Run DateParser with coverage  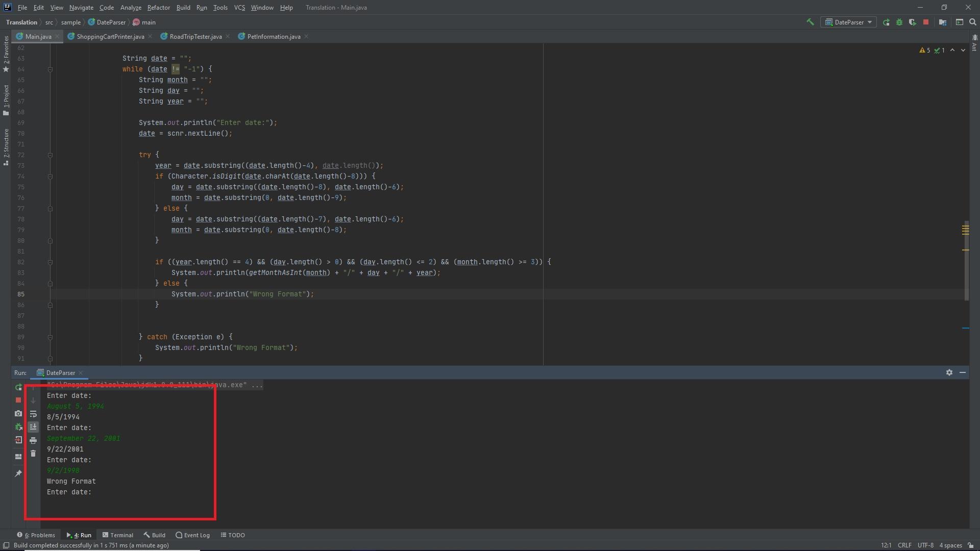pyautogui.click(x=913, y=22)
